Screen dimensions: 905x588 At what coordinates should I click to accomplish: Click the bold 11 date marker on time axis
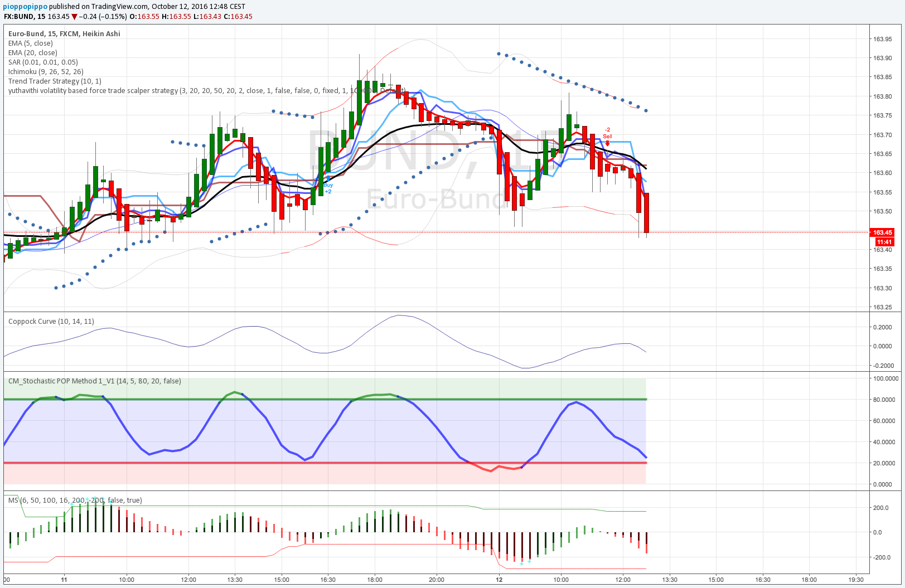[x=64, y=580]
